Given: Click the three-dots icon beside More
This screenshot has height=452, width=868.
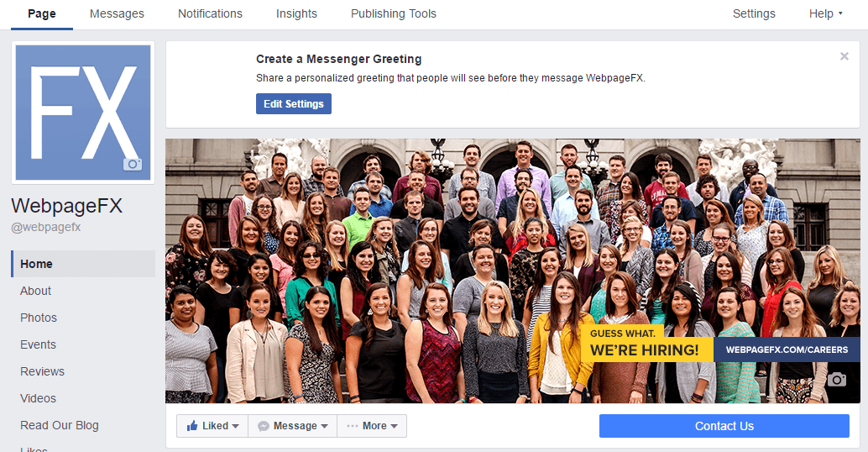Looking at the screenshot, I should [x=352, y=426].
